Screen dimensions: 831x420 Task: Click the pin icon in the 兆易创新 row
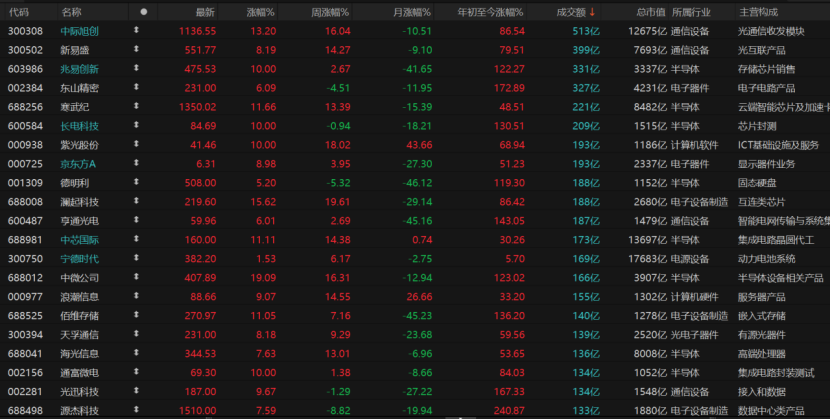click(x=136, y=69)
